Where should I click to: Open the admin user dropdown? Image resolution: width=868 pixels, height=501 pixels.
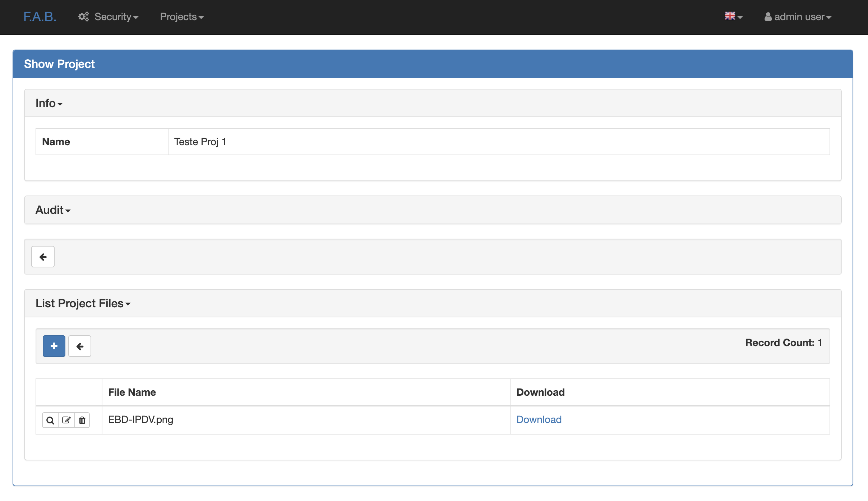tap(798, 17)
